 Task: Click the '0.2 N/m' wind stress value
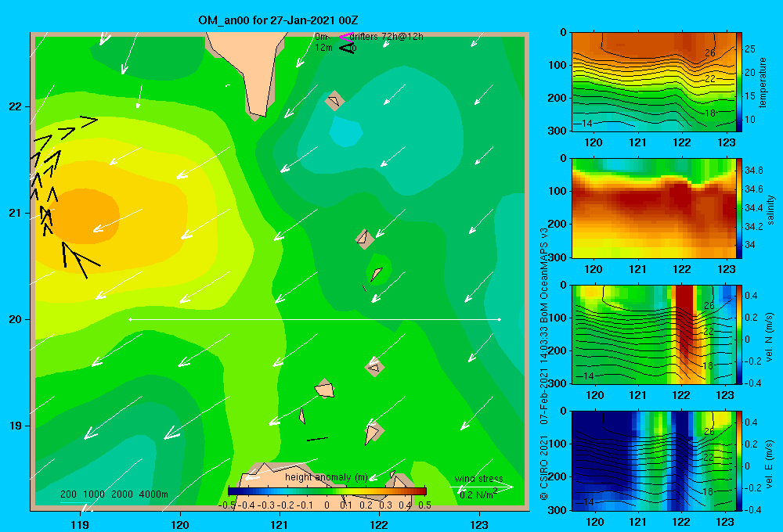pyautogui.click(x=478, y=494)
